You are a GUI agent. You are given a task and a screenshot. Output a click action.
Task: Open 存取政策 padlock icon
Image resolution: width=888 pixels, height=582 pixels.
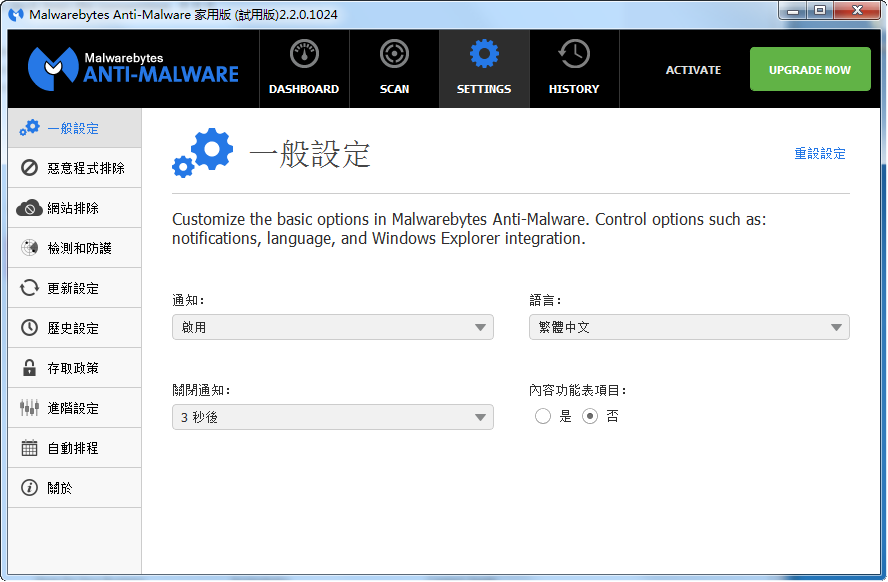(x=30, y=368)
